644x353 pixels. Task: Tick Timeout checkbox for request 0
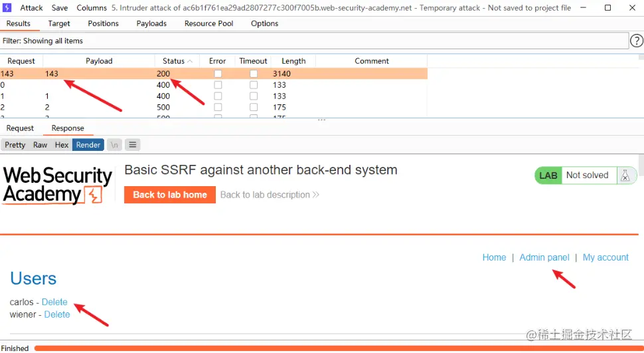pyautogui.click(x=254, y=84)
